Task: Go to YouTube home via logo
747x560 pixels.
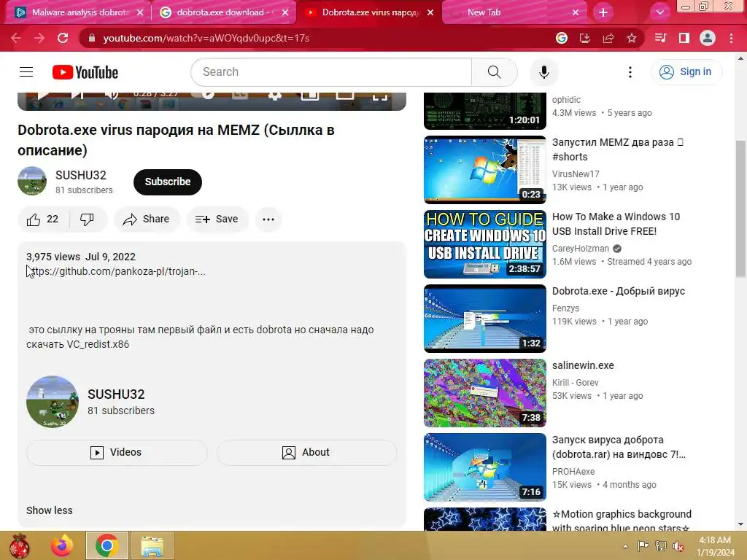Action: 85,72
